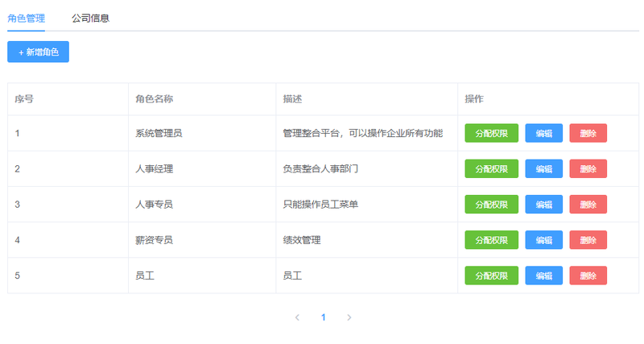Click serial number 5 cell
644x344 pixels.
68,276
